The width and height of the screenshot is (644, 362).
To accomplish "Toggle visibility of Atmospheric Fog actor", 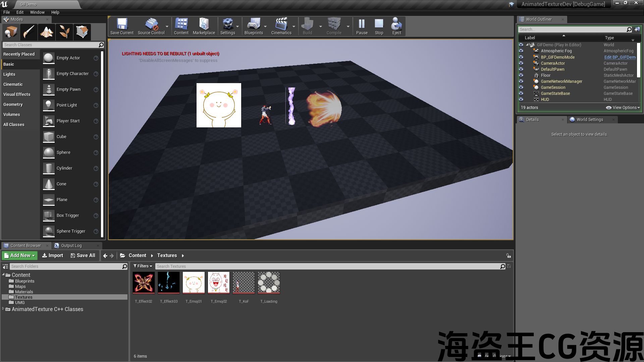I will click(521, 51).
